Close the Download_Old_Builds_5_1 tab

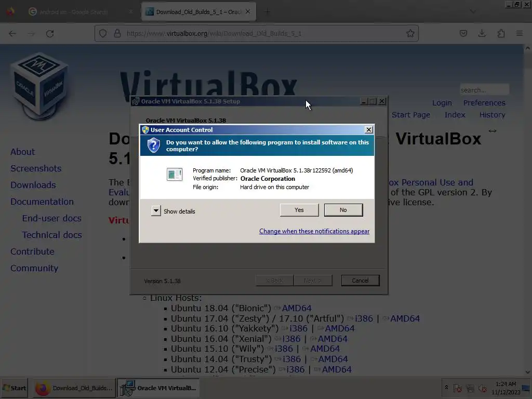pos(248,11)
